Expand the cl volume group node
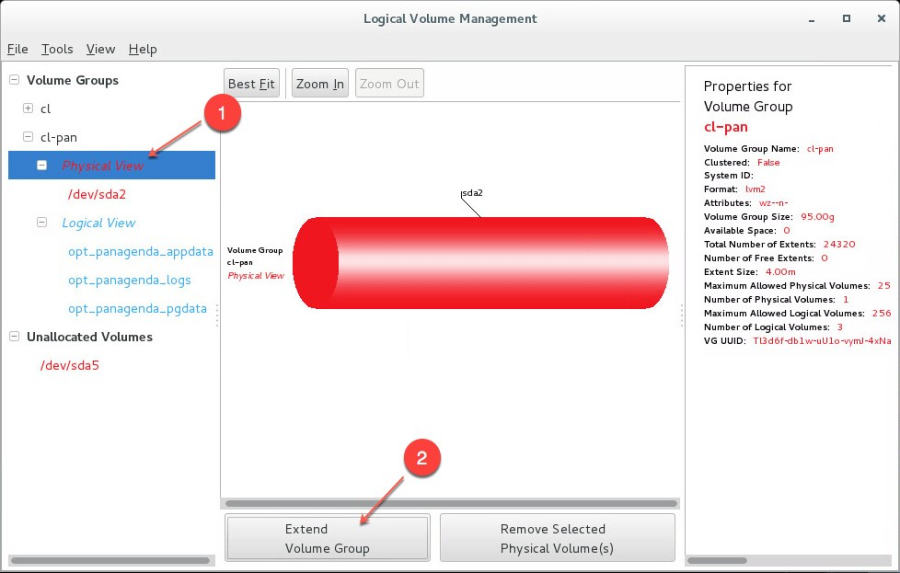Screen dimensions: 900x573 tap(28, 108)
